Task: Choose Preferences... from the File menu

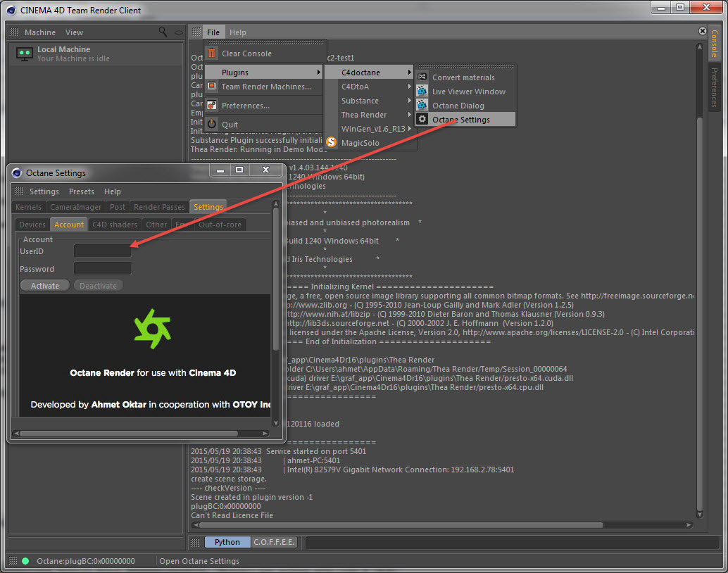Action: click(x=263, y=106)
